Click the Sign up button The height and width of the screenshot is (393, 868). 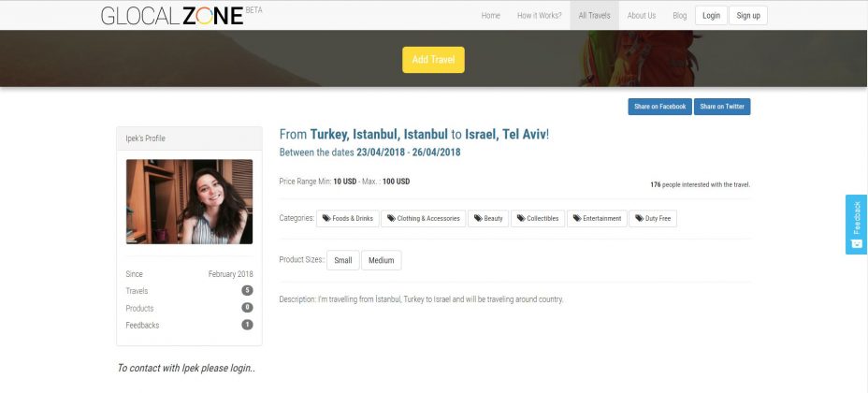click(x=748, y=16)
